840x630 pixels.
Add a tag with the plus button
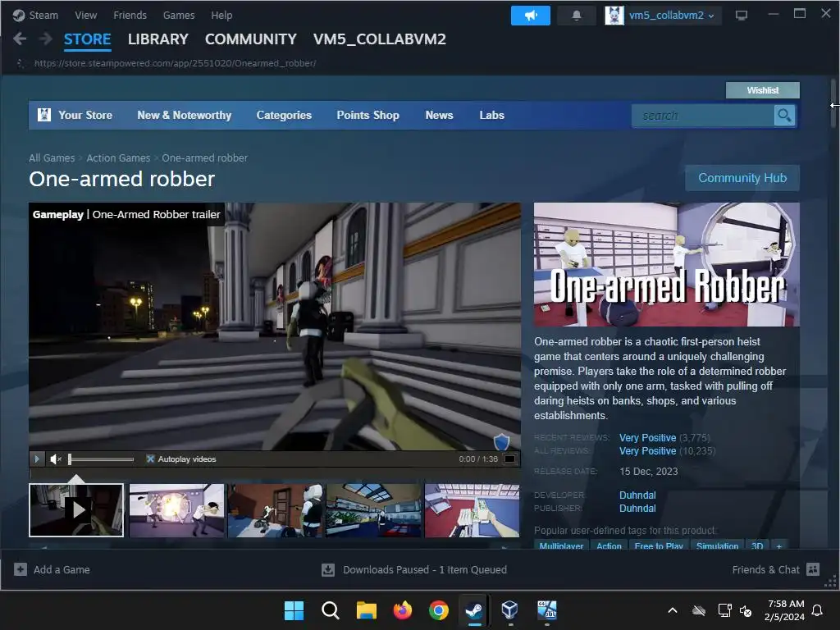[779, 545]
